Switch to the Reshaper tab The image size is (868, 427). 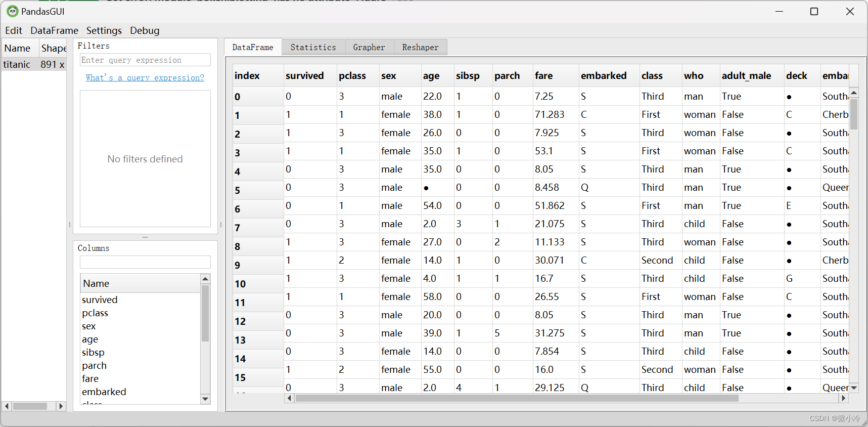(421, 47)
